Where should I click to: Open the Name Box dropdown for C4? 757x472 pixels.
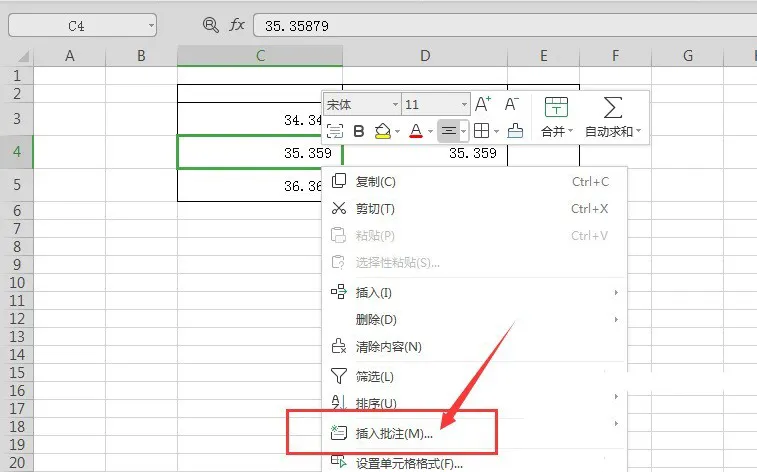(151, 26)
